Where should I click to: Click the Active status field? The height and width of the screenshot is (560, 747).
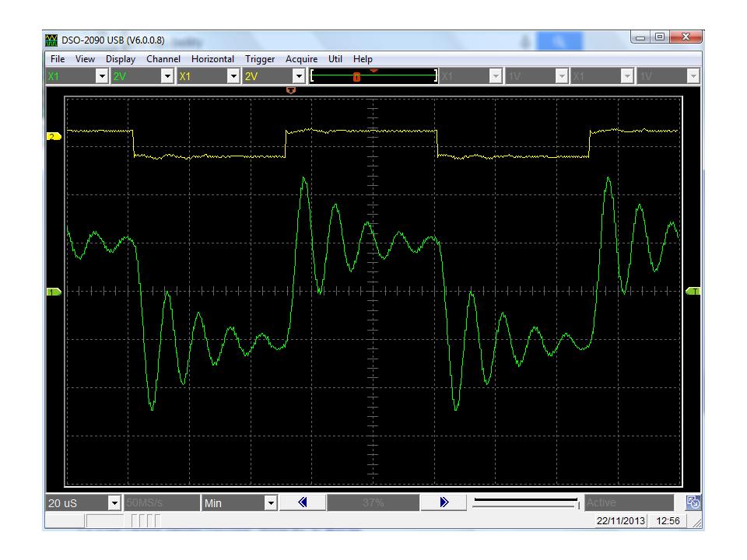629,502
